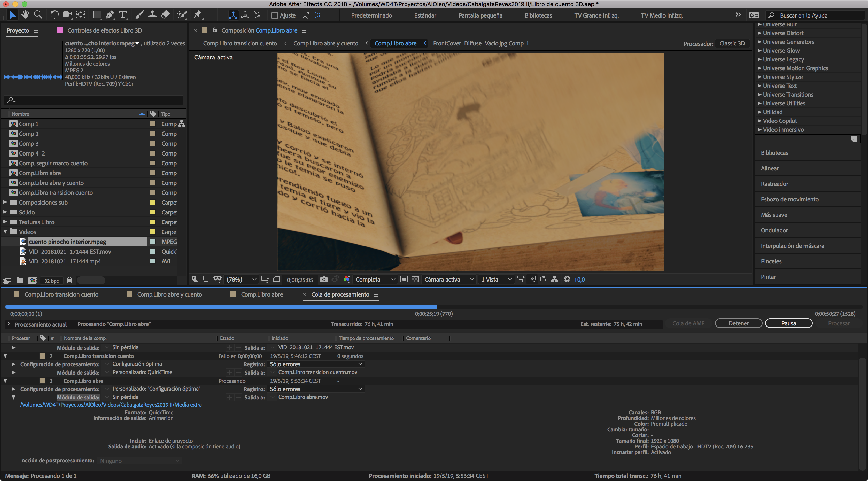The width and height of the screenshot is (868, 481).
Task: Toggle the Ajuste snapping checkbox
Action: point(275,15)
